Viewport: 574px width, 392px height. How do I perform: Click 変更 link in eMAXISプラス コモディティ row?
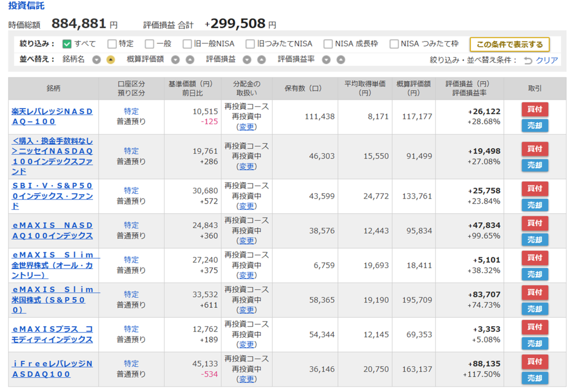point(247,344)
